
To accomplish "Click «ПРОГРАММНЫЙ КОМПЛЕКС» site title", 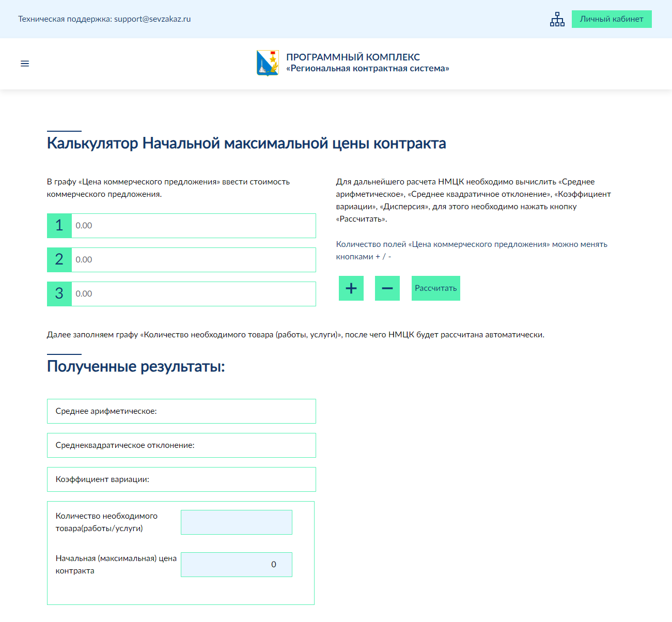I will tap(353, 57).
